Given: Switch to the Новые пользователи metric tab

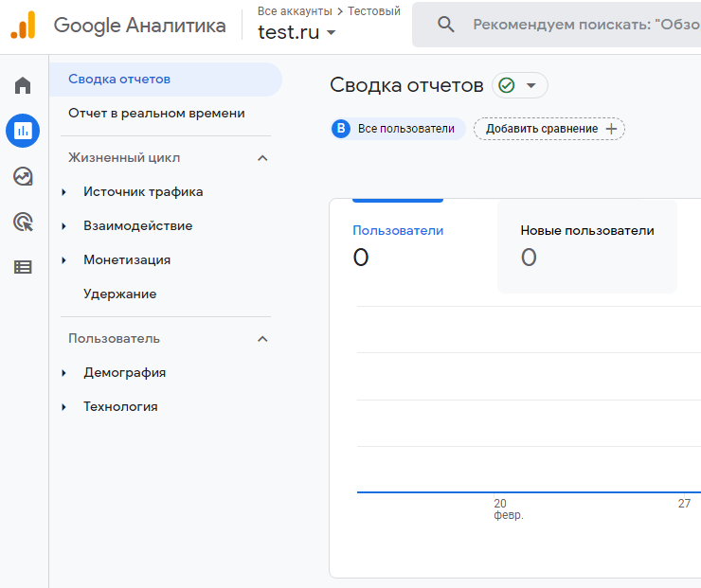Looking at the screenshot, I should click(x=587, y=244).
